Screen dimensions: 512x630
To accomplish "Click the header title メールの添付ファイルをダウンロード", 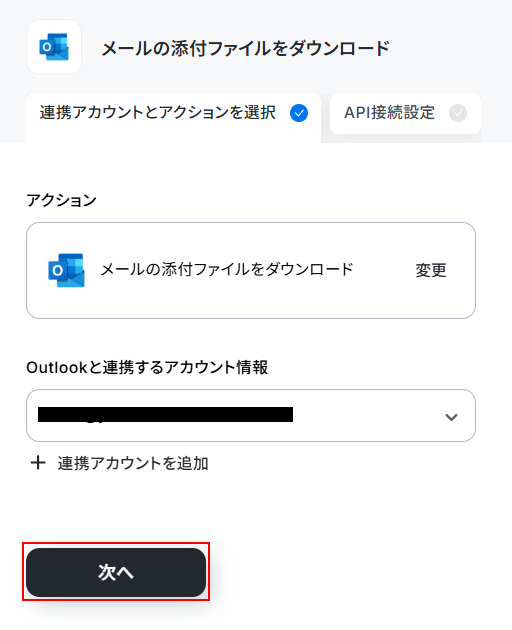I will point(245,49).
